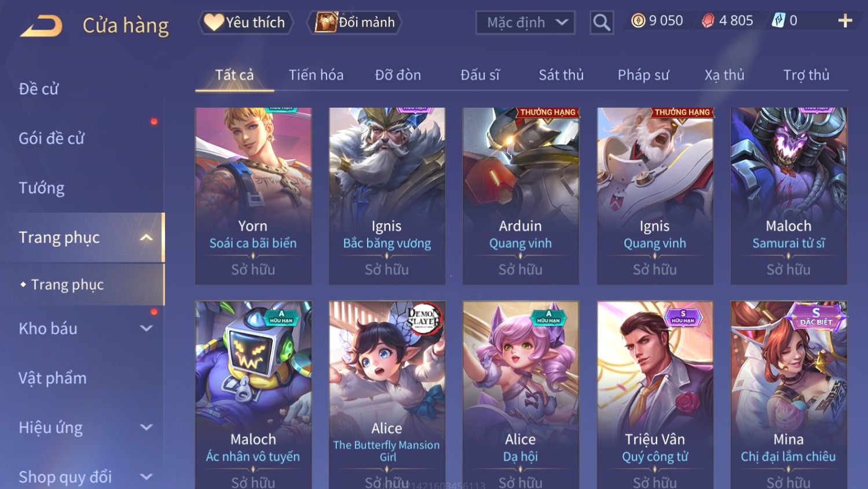Viewport: 868px width, 489px height.
Task: Tap the blue voucher currency icon
Action: (x=778, y=21)
